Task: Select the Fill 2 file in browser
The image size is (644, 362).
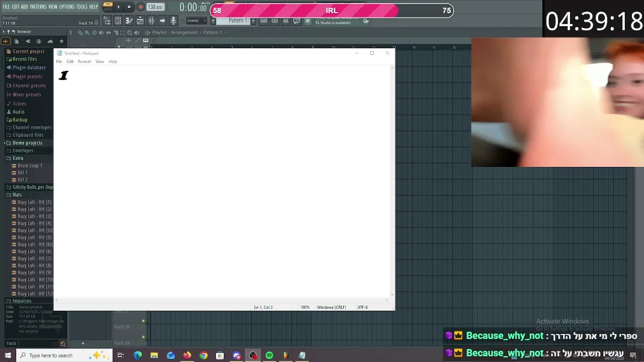Action: (23, 180)
